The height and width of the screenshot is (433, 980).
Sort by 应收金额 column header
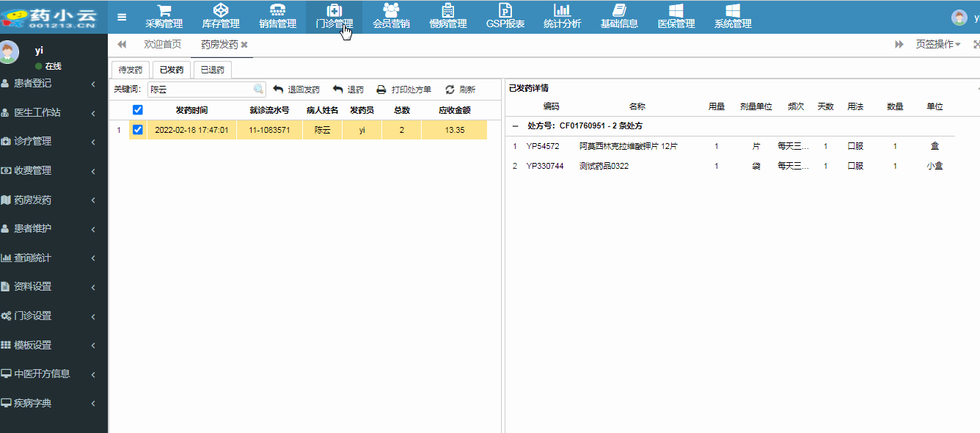(x=454, y=110)
